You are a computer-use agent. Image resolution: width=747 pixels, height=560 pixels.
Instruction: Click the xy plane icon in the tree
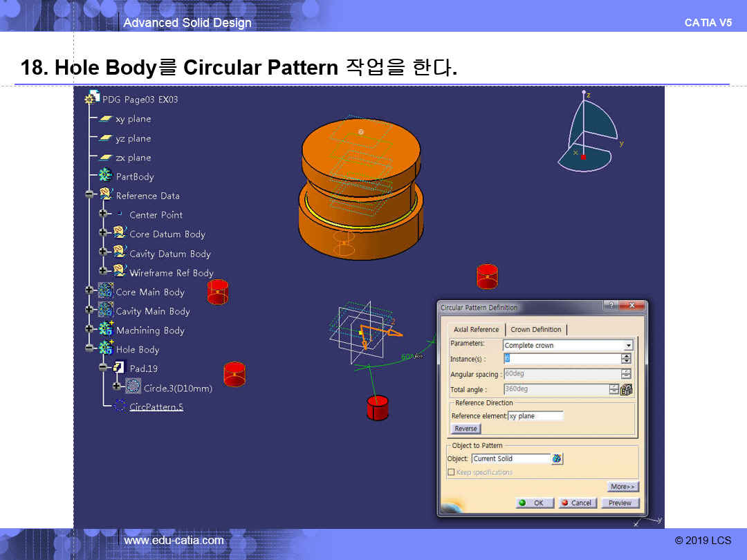(106, 119)
